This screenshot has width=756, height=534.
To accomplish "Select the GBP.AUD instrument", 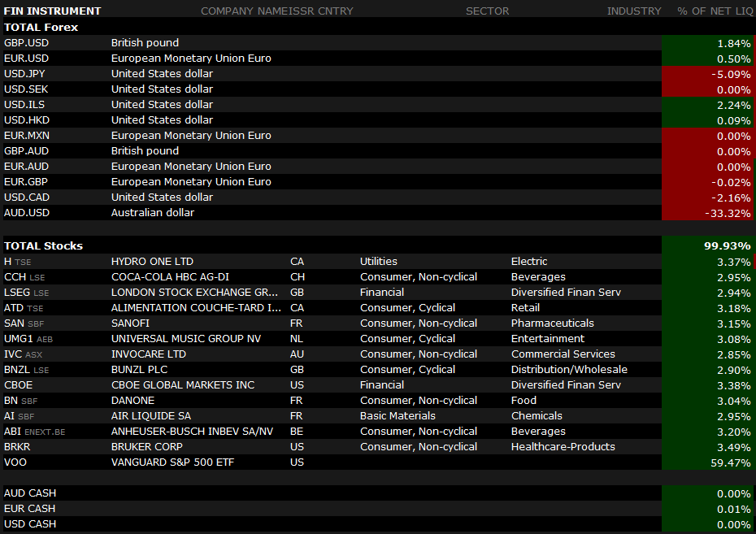I will (27, 151).
